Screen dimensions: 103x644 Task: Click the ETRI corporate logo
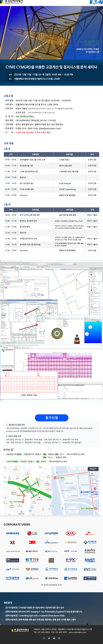click(32, 560)
